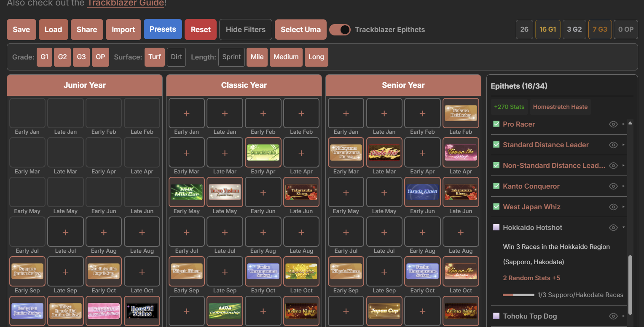Click the Save button
644x327 pixels.
click(x=21, y=30)
